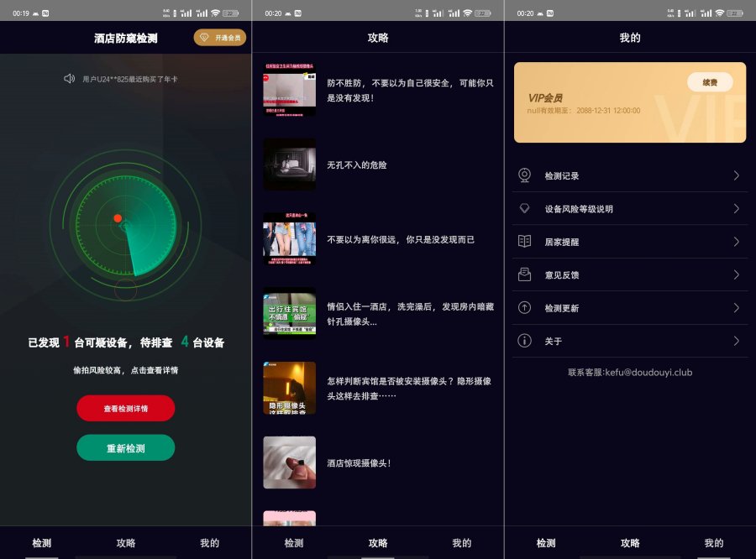Tap the 检测更新 update icon
The height and width of the screenshot is (559, 756).
pyautogui.click(x=523, y=308)
